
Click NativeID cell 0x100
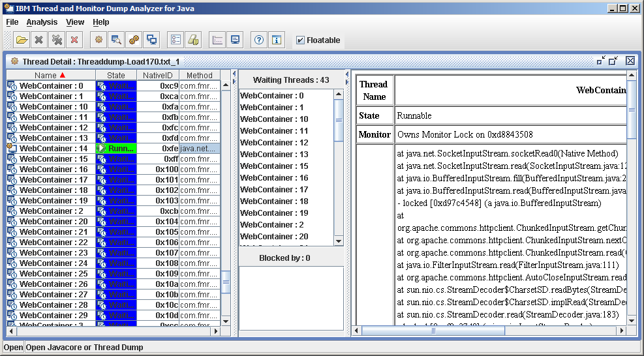click(158, 169)
